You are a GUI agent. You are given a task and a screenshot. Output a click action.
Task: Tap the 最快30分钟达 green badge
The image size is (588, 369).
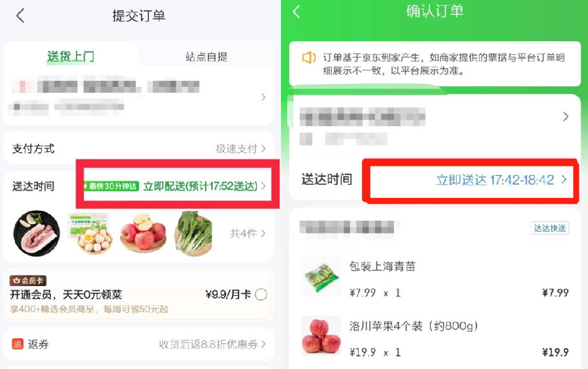coord(111,186)
